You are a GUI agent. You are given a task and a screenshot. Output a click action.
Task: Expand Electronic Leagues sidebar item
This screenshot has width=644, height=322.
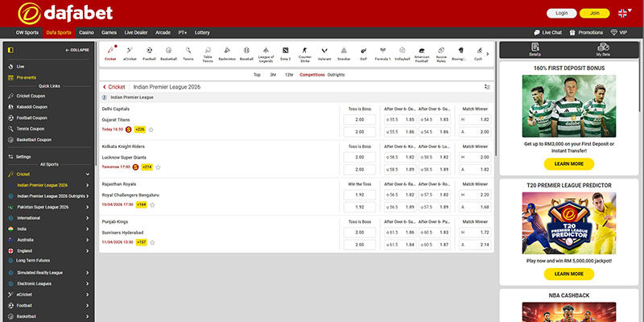pyautogui.click(x=88, y=284)
